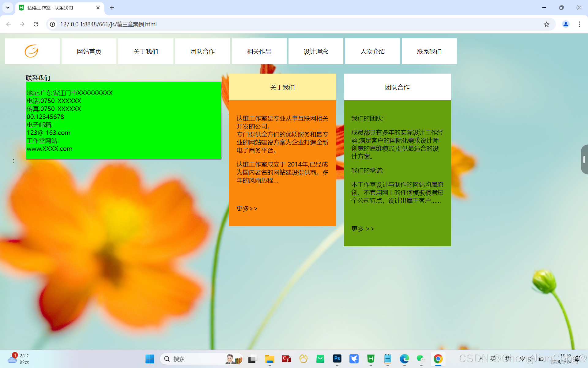The width and height of the screenshot is (588, 368).
Task: Reload the page with refresh icon
Action: [x=36, y=24]
